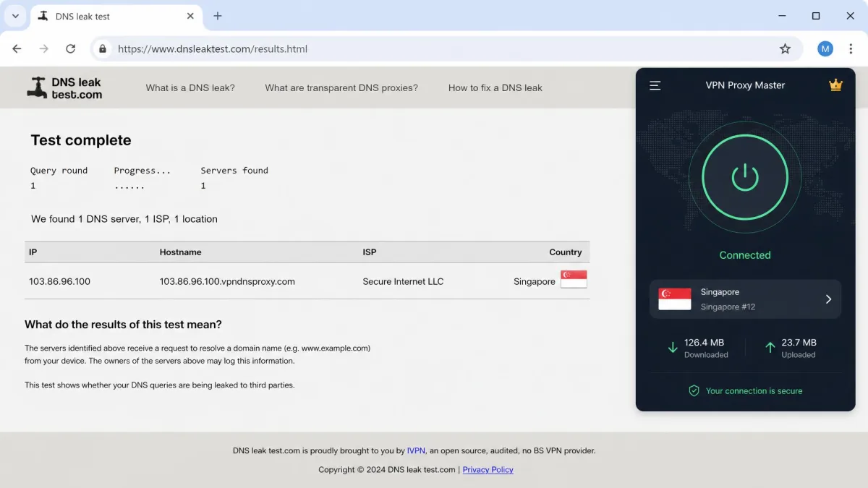Open Chrome's three-dot menu
868x488 pixels.
point(851,48)
